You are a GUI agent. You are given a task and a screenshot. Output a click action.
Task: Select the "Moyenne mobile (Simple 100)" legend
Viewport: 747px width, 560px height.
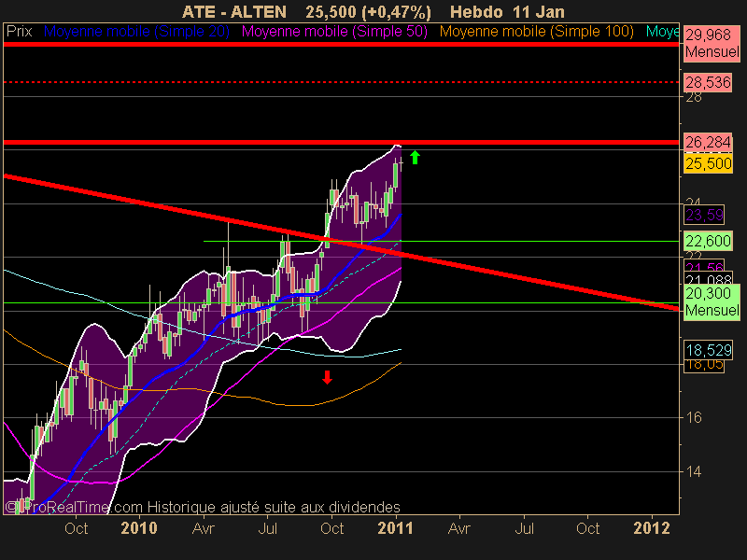coord(537,32)
